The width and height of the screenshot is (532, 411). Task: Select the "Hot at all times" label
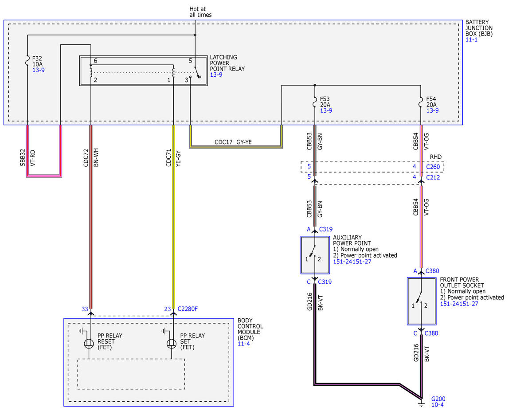pos(200,12)
